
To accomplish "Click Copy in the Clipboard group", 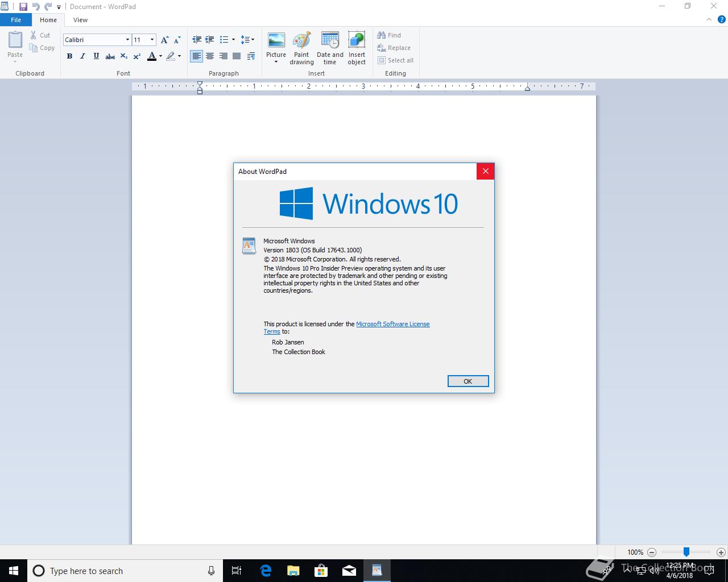I will 42,48.
